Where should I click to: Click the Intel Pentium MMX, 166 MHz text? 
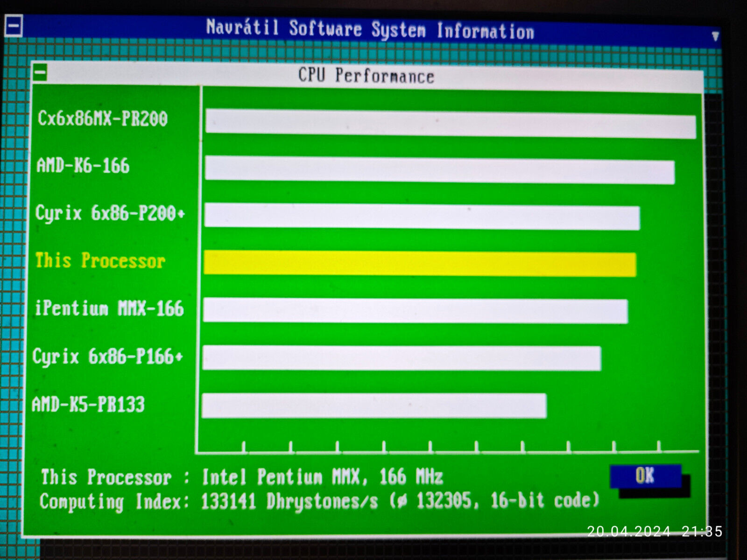click(322, 477)
